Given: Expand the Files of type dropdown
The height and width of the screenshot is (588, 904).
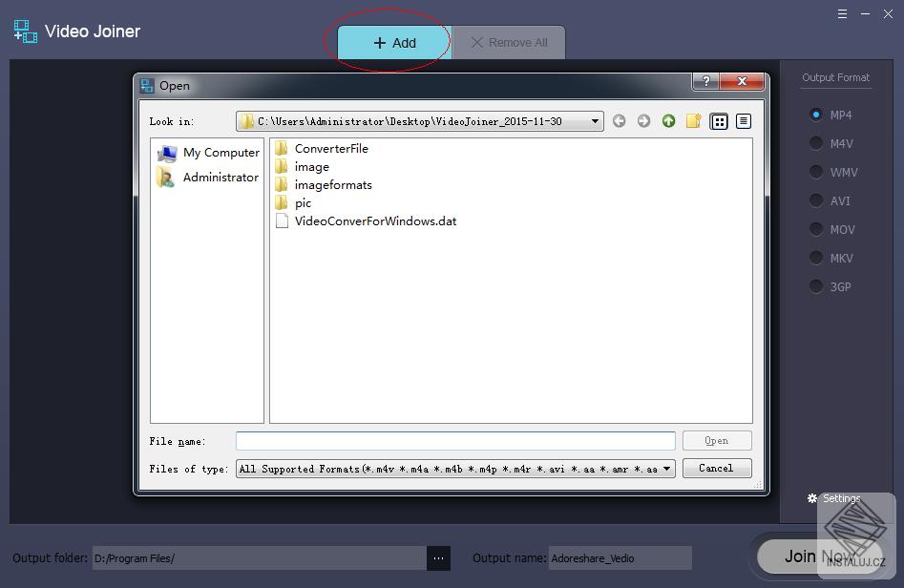Looking at the screenshot, I should coord(667,469).
